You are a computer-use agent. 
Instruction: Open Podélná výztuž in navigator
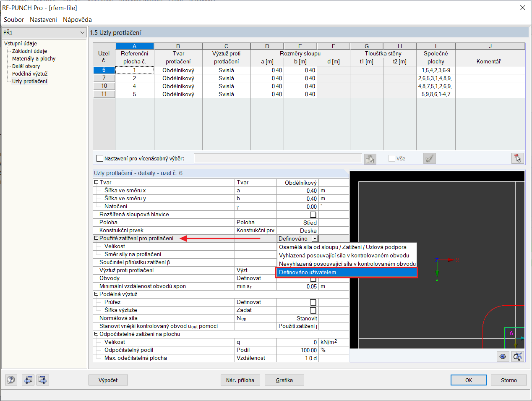(30, 73)
